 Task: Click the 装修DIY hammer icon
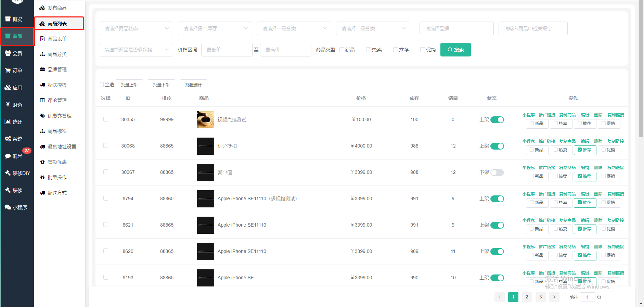tap(8, 173)
